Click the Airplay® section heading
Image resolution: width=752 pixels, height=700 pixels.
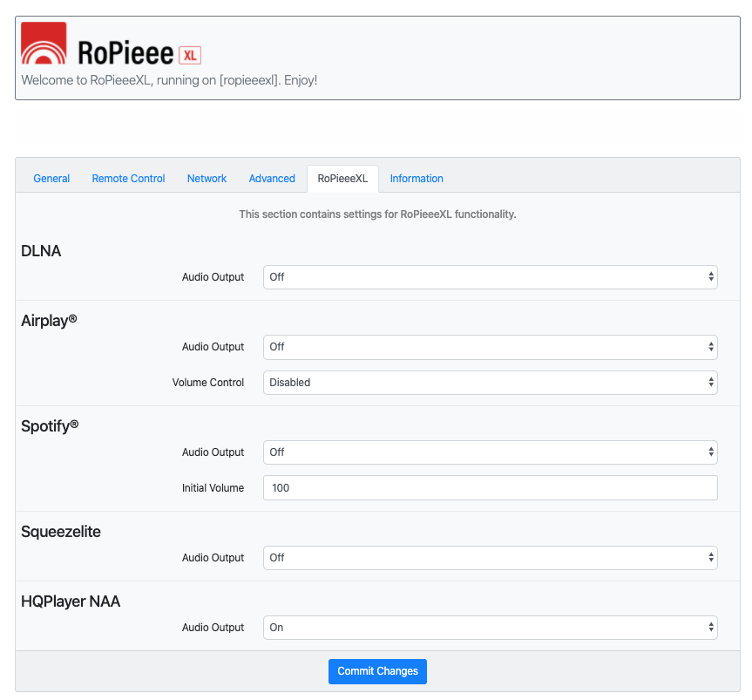tap(49, 321)
